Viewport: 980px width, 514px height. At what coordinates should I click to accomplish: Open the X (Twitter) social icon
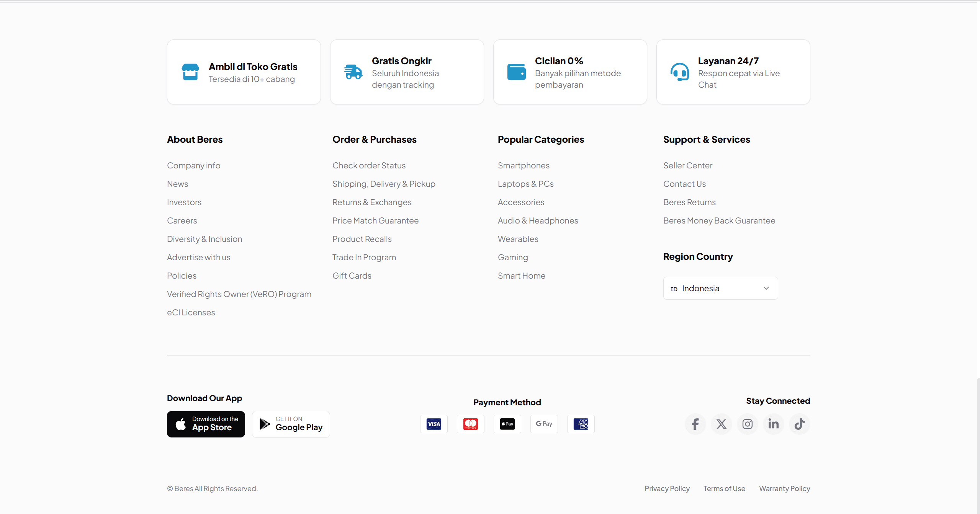point(722,424)
